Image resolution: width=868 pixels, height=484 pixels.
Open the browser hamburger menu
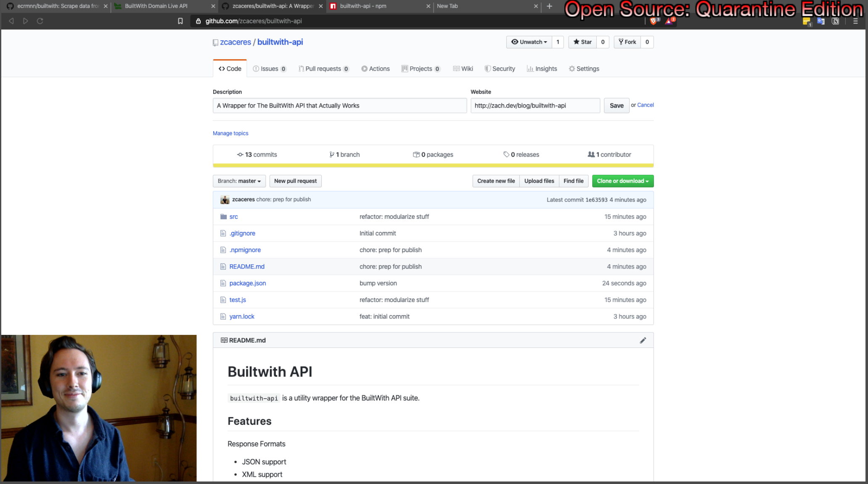855,21
